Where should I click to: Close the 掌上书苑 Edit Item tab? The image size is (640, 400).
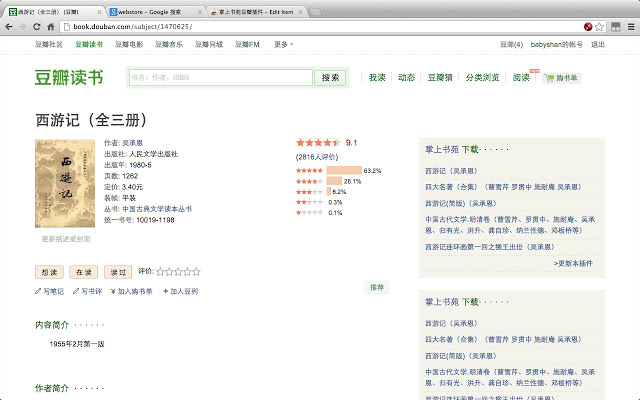[300, 12]
